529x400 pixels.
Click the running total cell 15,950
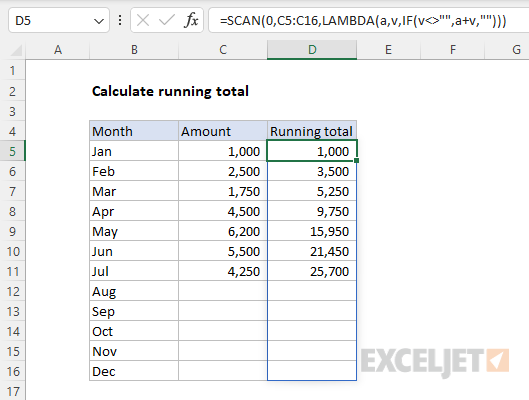coord(312,231)
